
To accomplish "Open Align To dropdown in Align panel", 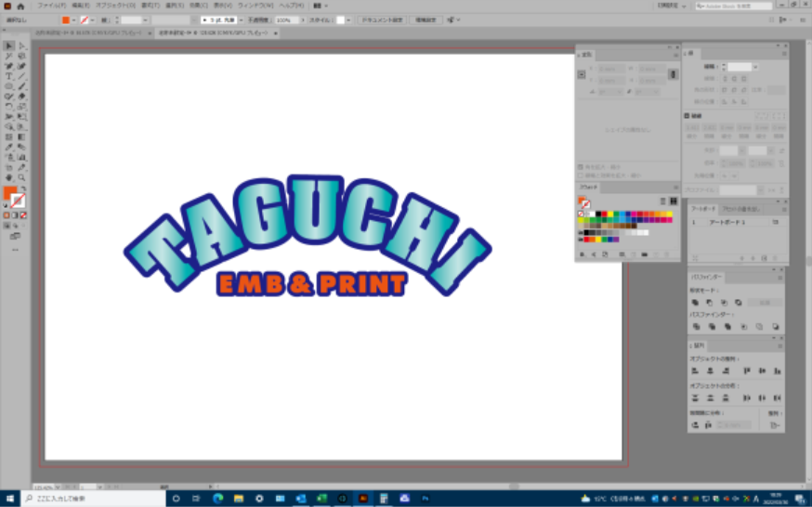I will 775,425.
